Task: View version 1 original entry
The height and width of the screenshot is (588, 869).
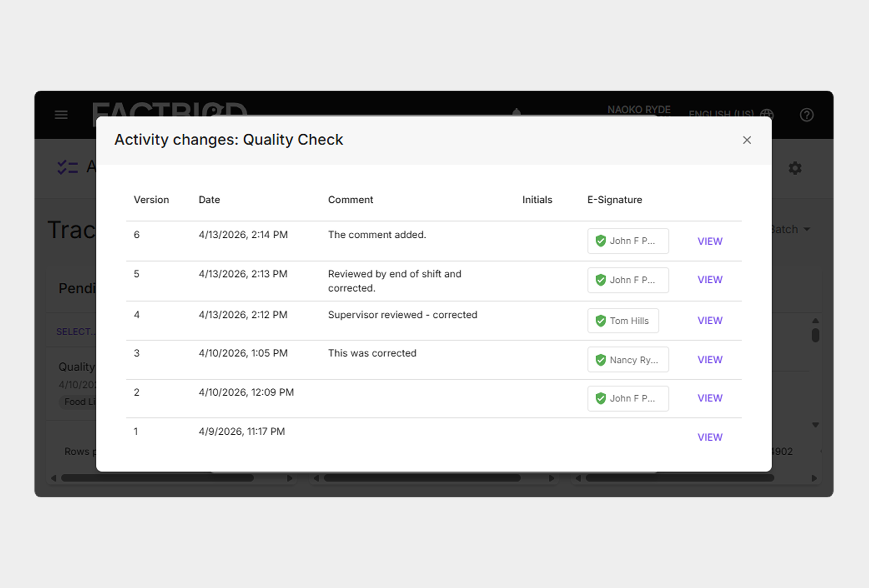Action: click(x=710, y=437)
